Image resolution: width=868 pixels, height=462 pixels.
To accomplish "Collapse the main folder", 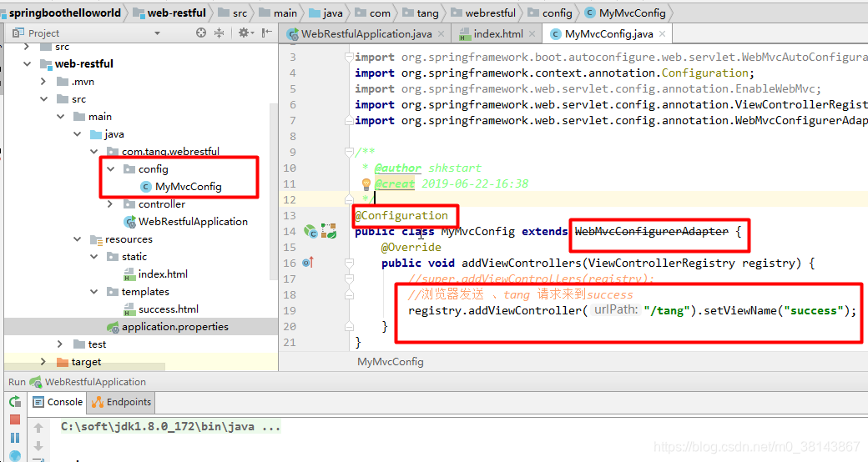I will [x=60, y=116].
